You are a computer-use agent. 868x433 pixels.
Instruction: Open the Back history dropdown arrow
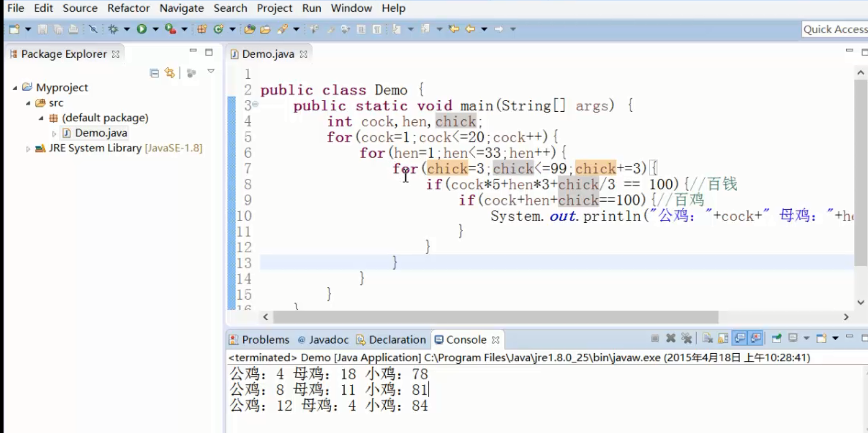click(484, 29)
